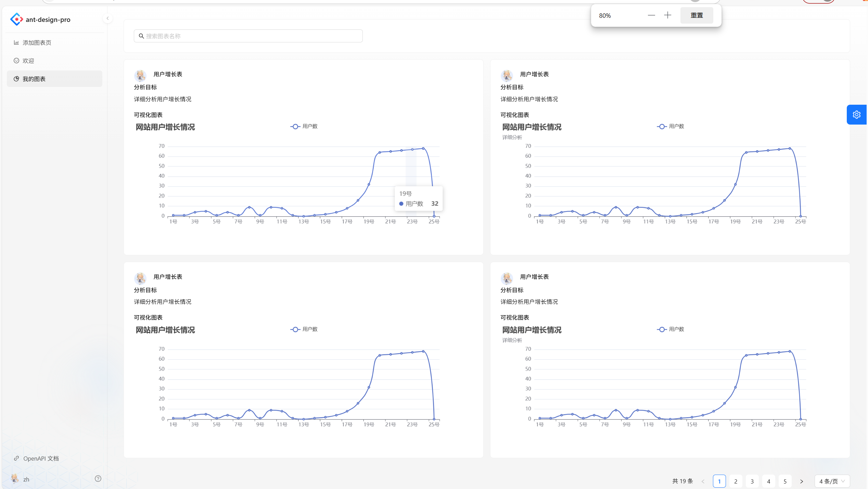Toggle 用户数 legend in top-left chart
Screen dimensions: 868x489
click(x=304, y=127)
